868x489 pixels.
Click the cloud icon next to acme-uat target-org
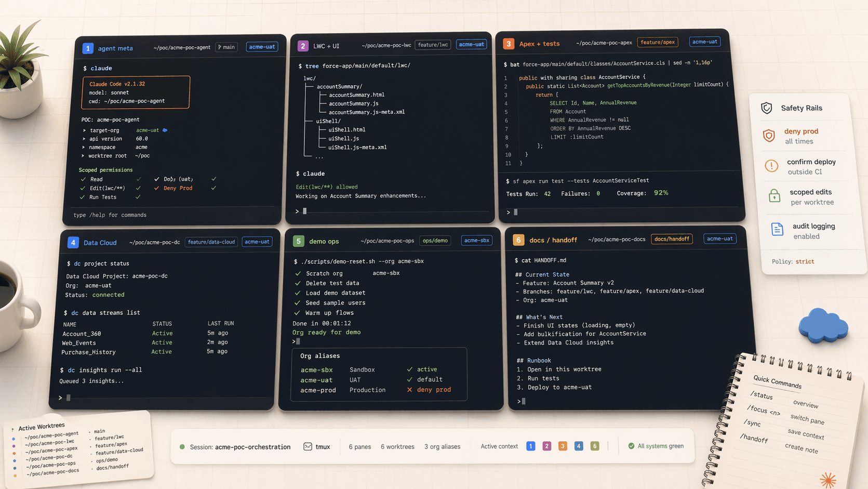coord(166,130)
